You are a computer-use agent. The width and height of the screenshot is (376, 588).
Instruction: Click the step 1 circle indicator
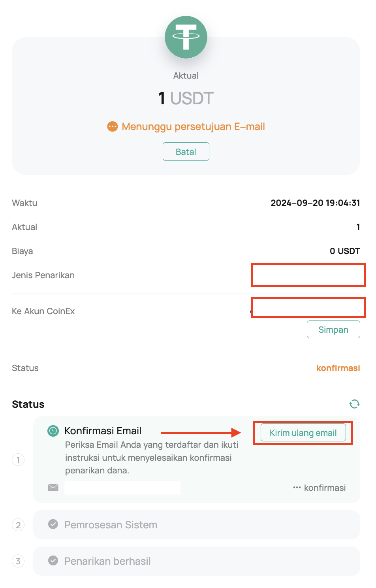pos(18,460)
